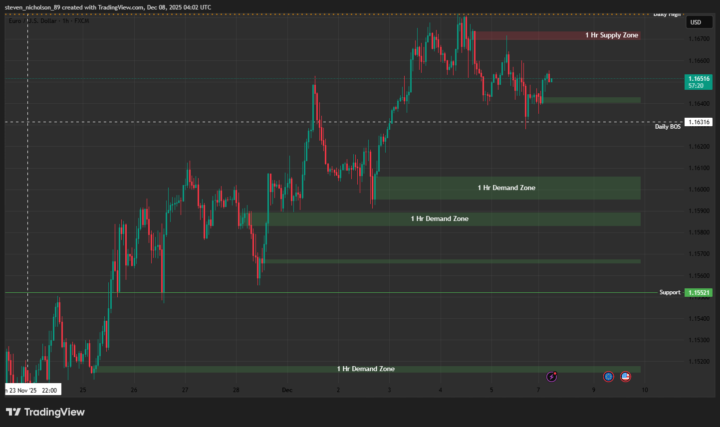The height and width of the screenshot is (427, 720).
Task: Click the purple lightning event icon
Action: click(551, 376)
